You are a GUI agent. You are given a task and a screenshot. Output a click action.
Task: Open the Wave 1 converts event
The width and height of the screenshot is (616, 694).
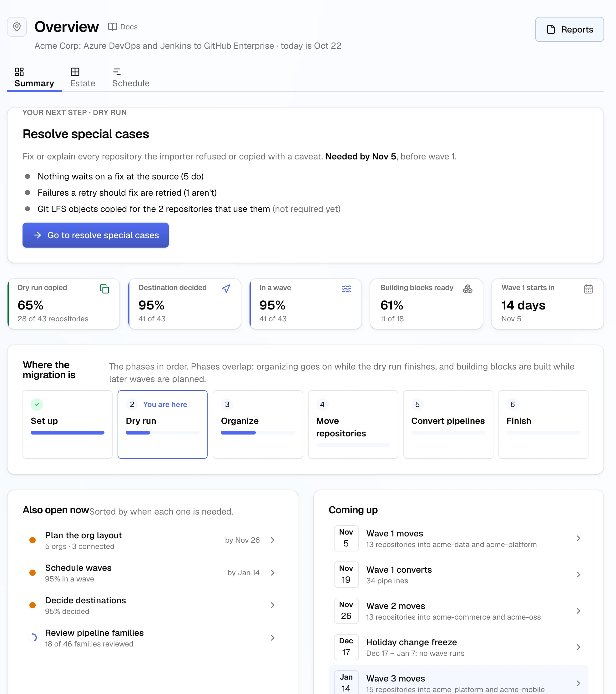click(x=458, y=575)
